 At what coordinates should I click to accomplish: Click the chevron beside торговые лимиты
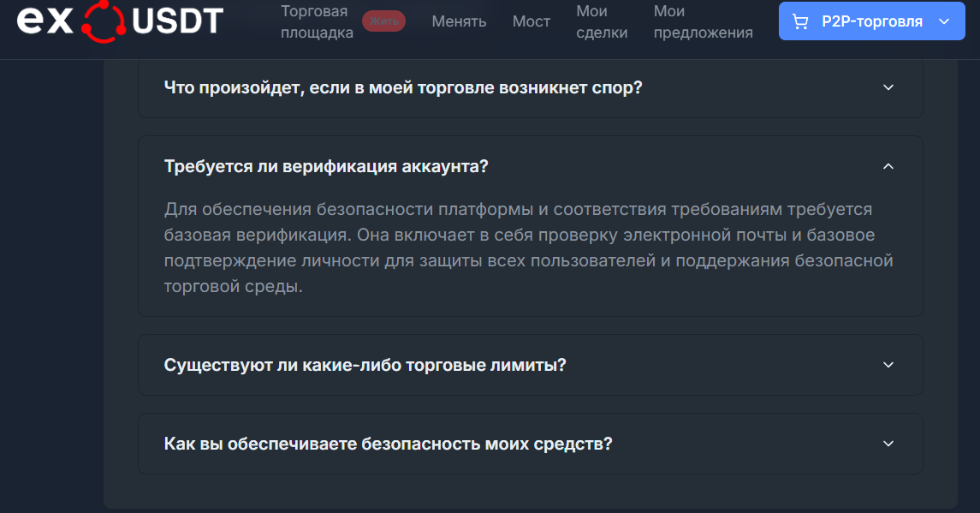(x=888, y=365)
